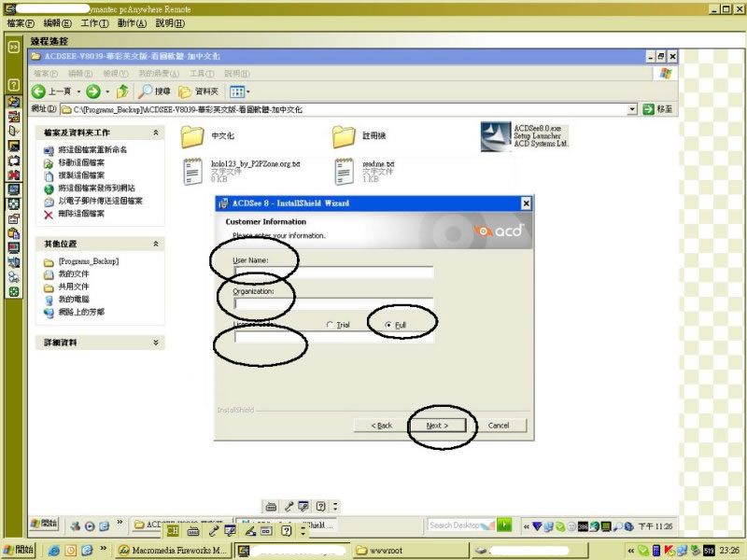Expand the pcAnywhere sidebar with the >> button
This screenshot has width=747, height=560.
(x=13, y=47)
